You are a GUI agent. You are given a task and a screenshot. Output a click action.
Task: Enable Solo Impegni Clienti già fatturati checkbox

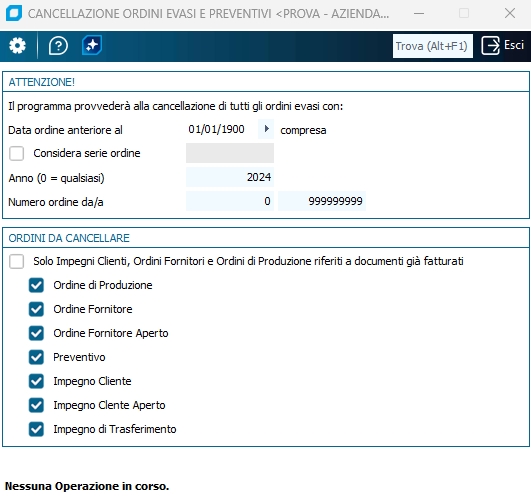tap(17, 261)
